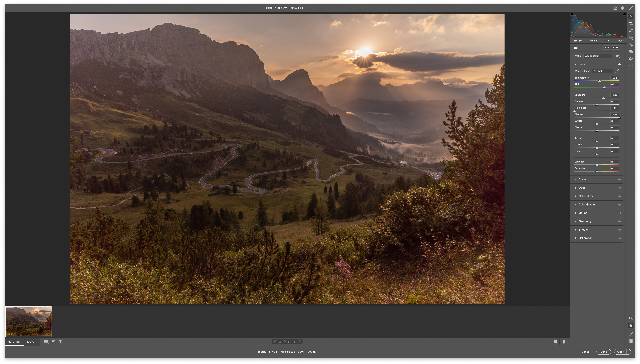The height and width of the screenshot is (364, 640).
Task: Toggle visibility of Basic panel edits
Action: [x=620, y=64]
